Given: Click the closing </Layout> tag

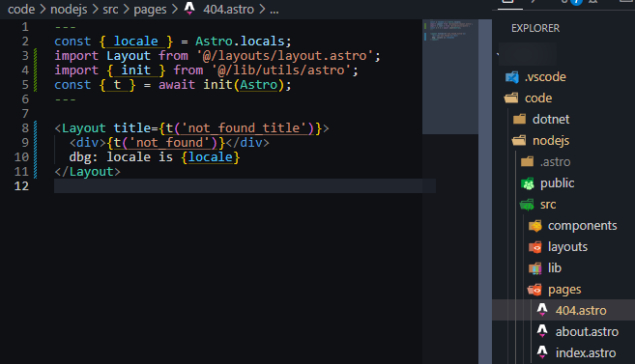Looking at the screenshot, I should (88, 172).
